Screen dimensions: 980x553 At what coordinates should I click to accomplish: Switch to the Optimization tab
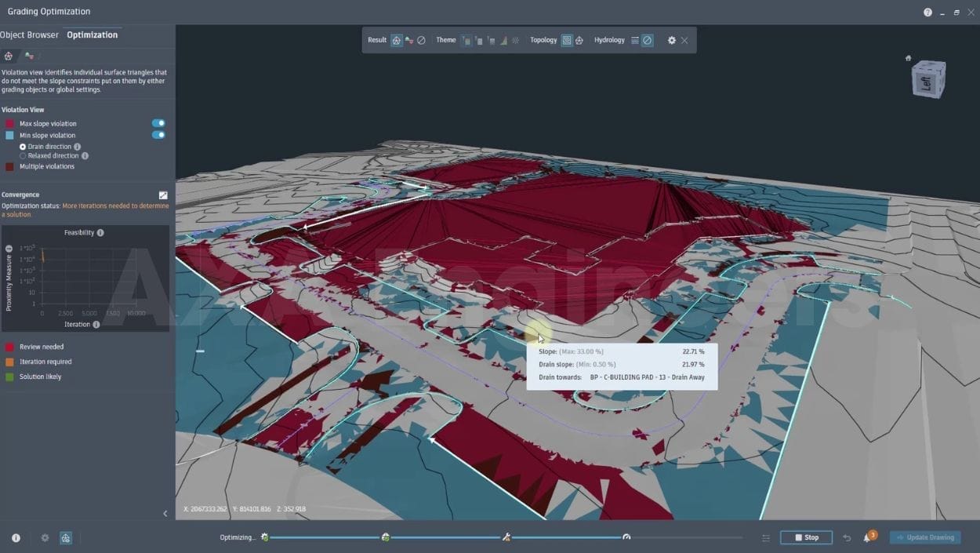point(92,35)
